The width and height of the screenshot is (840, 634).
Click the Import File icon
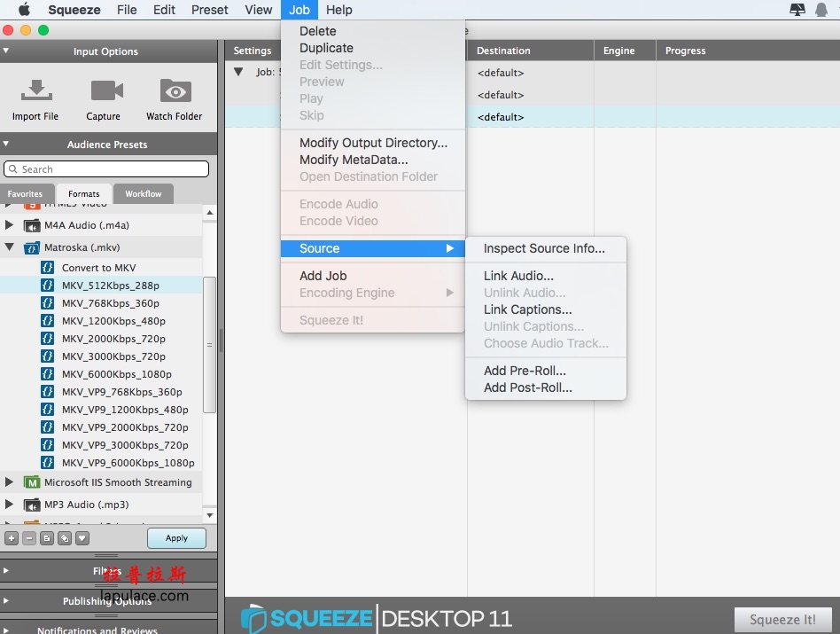coord(36,90)
